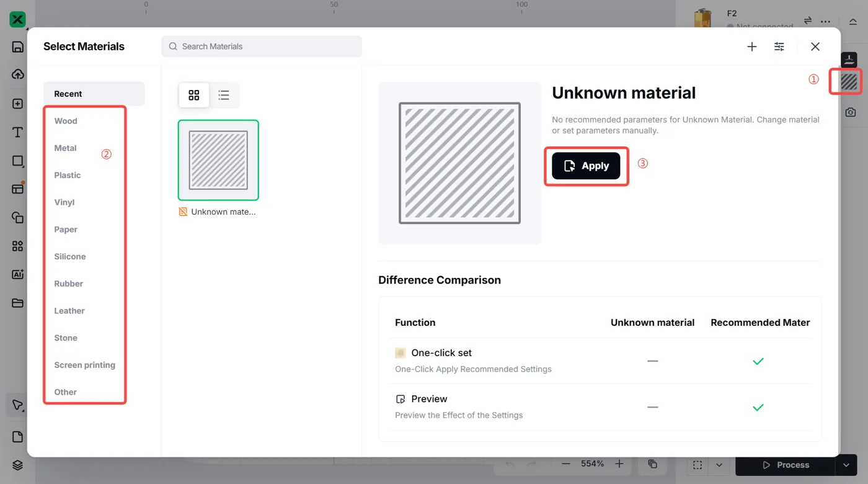Open the AI tool in left sidebar
The image size is (868, 484).
[x=17, y=274]
